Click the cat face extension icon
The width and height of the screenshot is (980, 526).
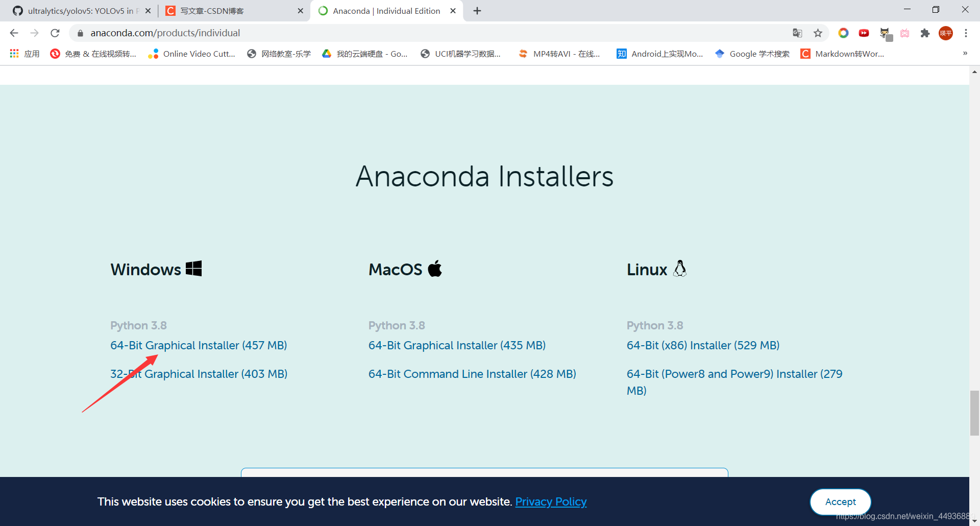click(x=885, y=34)
